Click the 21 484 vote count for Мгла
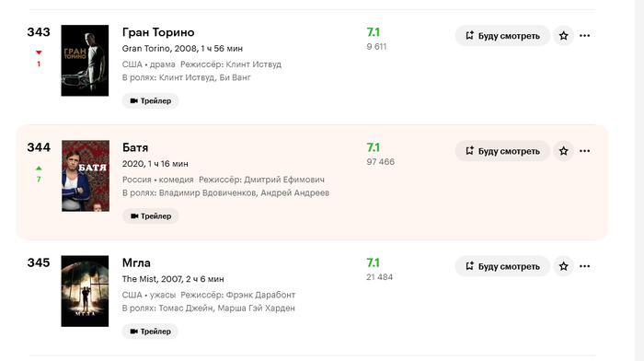 [379, 277]
